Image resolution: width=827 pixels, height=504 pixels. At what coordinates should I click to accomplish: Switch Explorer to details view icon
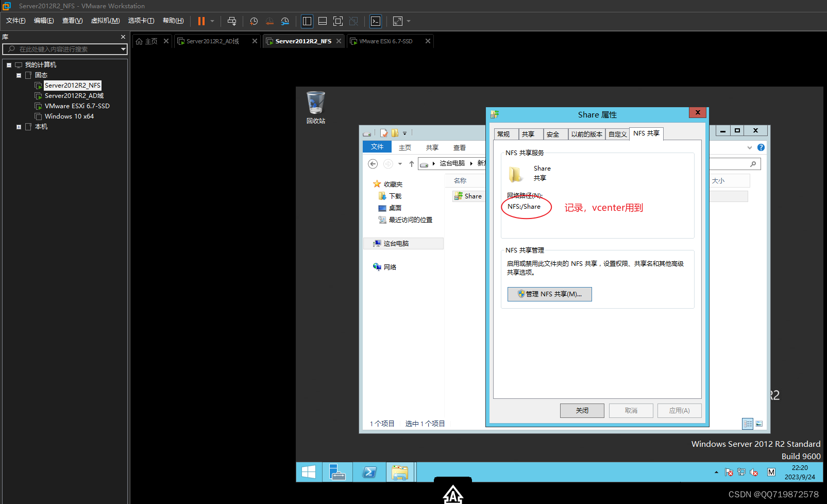click(x=748, y=424)
